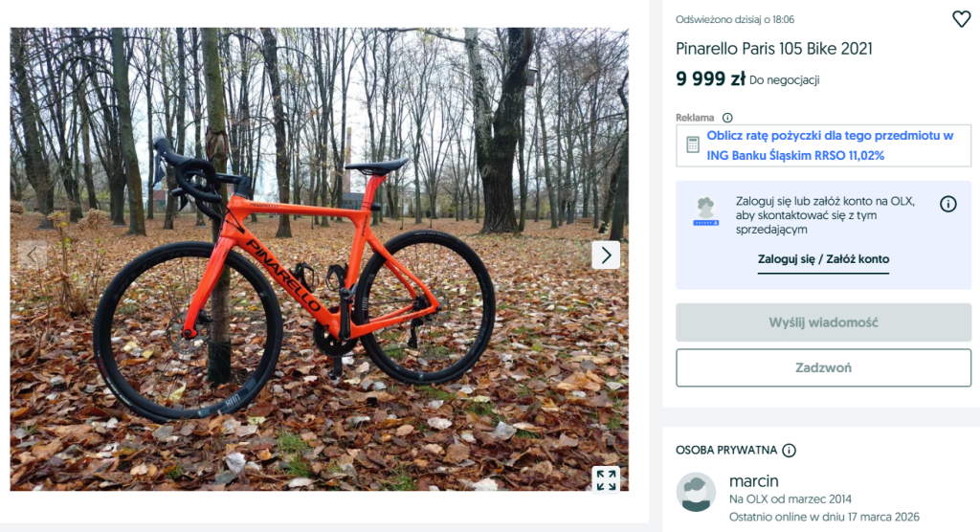Click the login illustration icon

click(706, 211)
